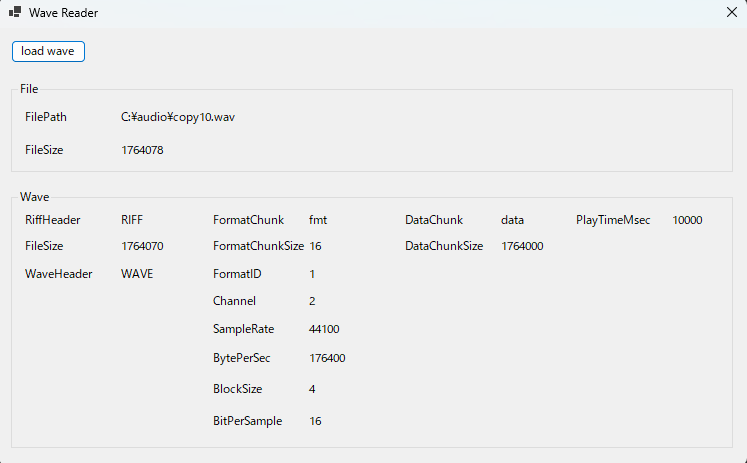Click the WAVE header value
This screenshot has width=747, height=463.
tap(137, 273)
